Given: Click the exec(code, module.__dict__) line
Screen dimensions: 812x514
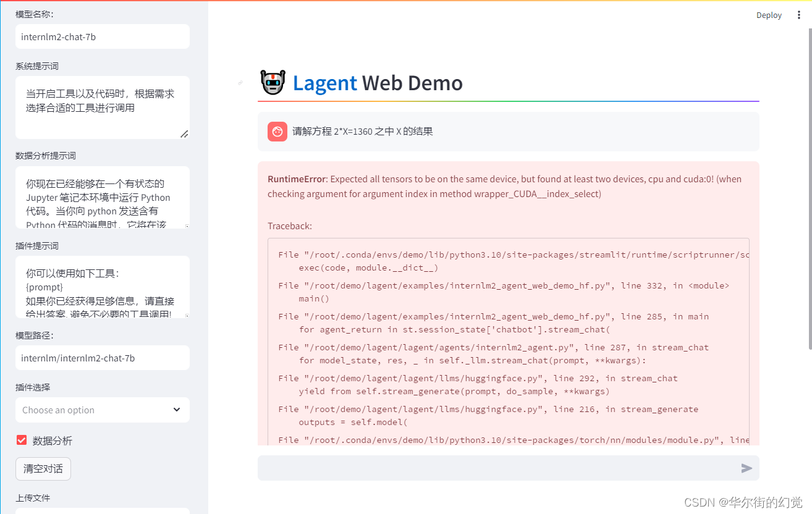Looking at the screenshot, I should (x=368, y=268).
